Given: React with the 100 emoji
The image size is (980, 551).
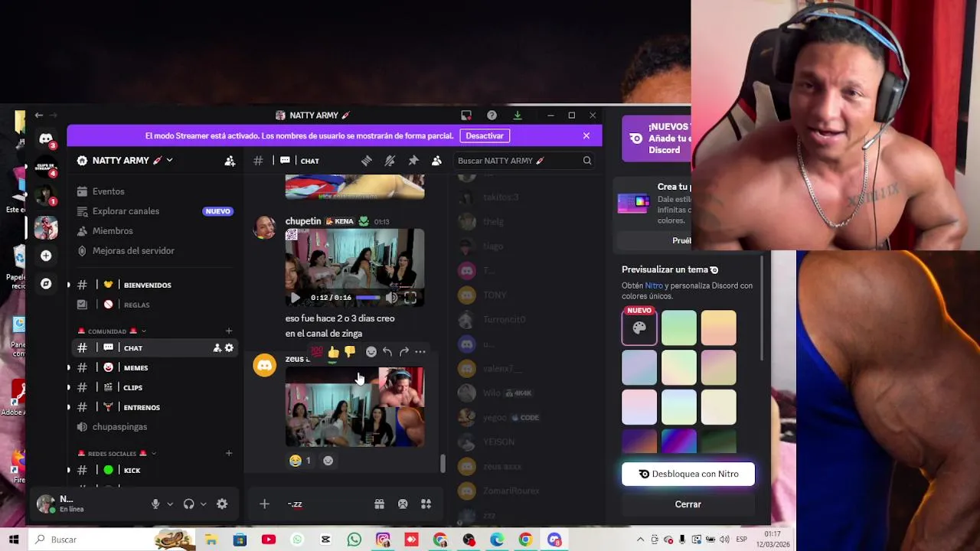Looking at the screenshot, I should click(317, 352).
